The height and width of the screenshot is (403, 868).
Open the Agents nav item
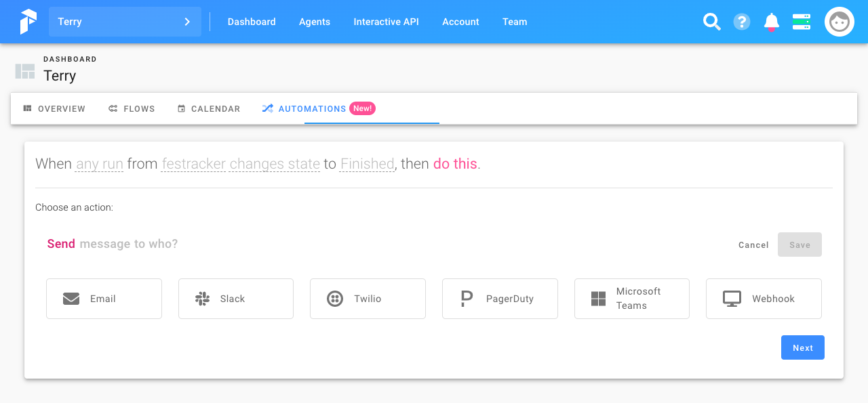(x=315, y=22)
